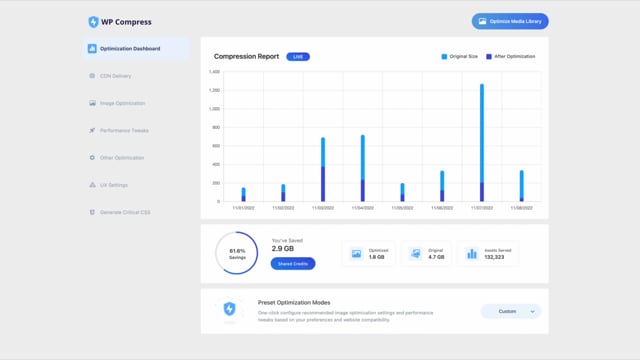Click the Other Optimization gear icon
This screenshot has height=360, width=640.
click(92, 158)
